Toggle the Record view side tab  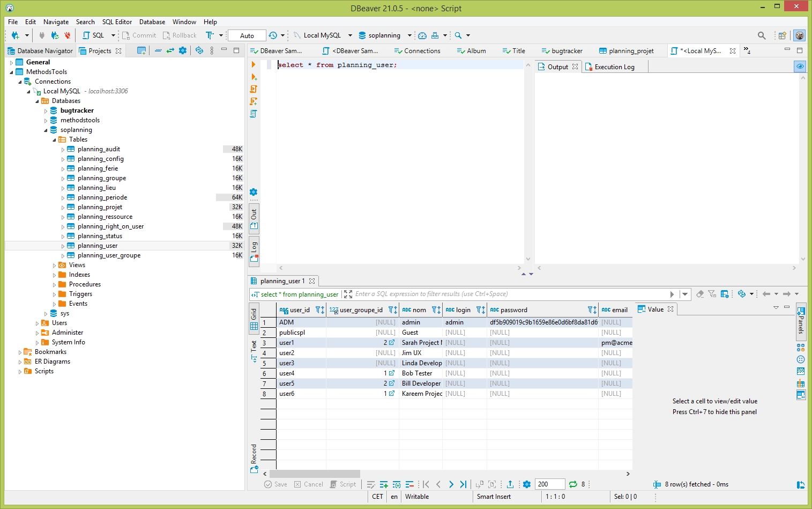point(254,459)
